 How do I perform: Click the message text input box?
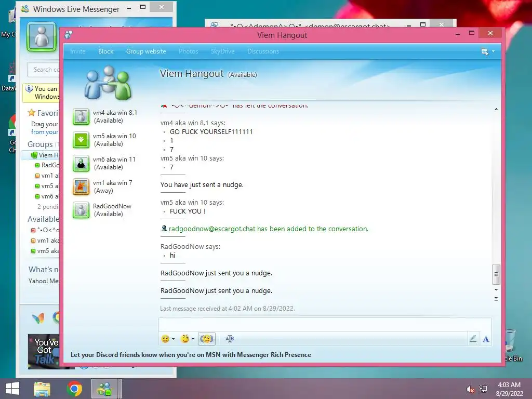(325, 325)
